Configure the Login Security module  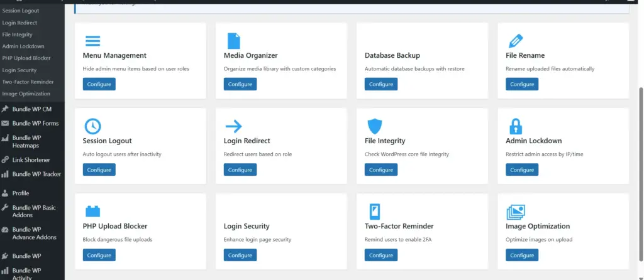click(240, 255)
